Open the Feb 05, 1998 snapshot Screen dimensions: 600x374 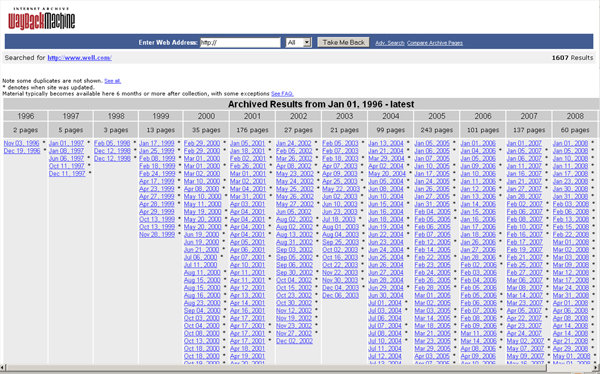coord(112,143)
